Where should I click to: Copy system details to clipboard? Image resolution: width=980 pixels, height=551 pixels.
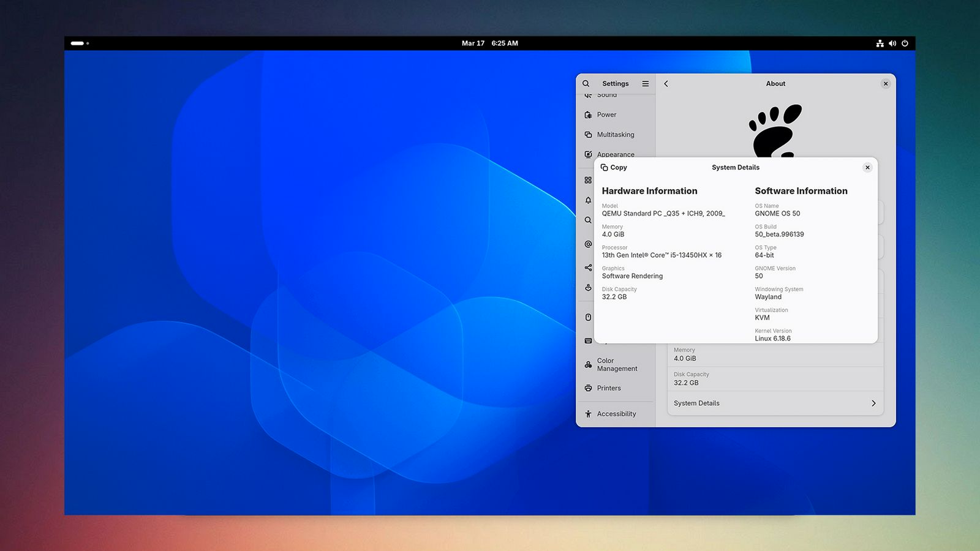click(x=614, y=168)
